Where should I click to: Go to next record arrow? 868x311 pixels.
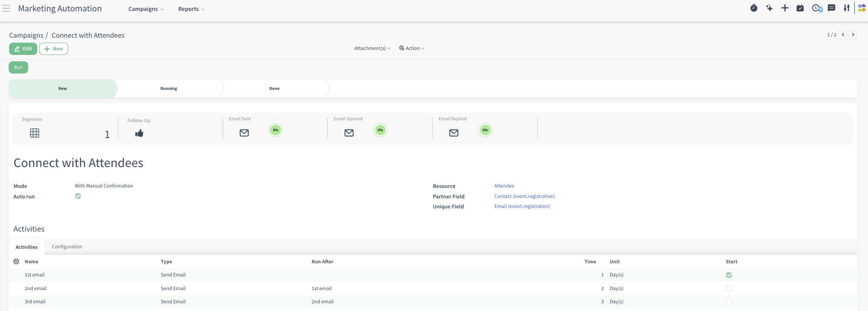pyautogui.click(x=853, y=35)
